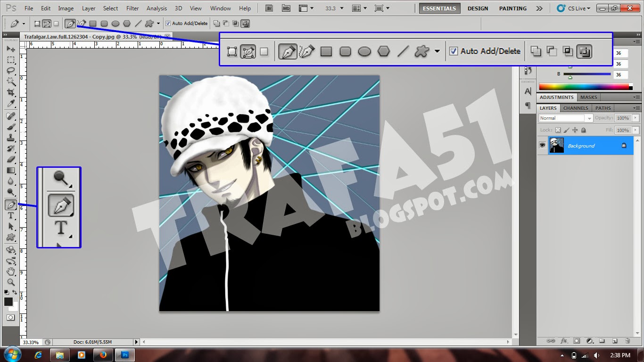Open the Window menu
Viewport: 644px width, 362px height.
click(x=220, y=8)
